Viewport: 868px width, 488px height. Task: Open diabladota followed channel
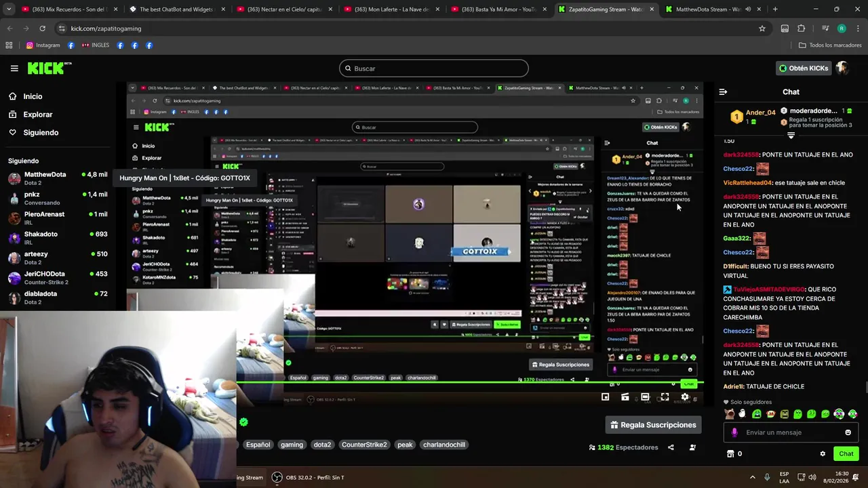pyautogui.click(x=58, y=298)
